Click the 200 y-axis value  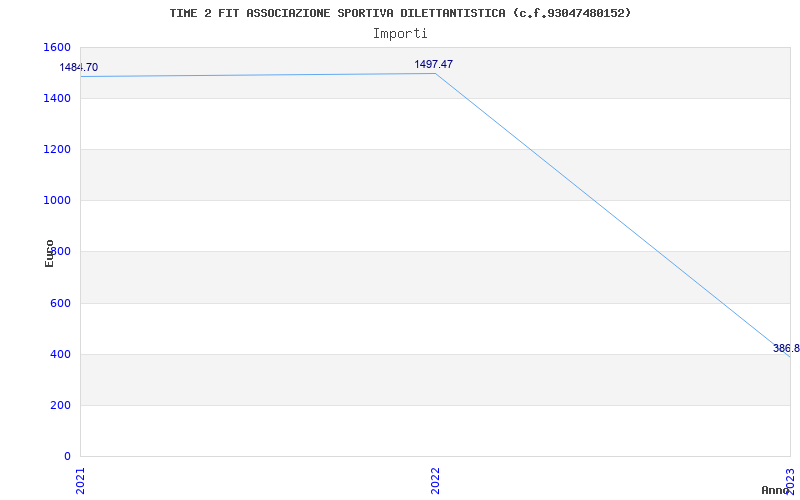[60, 405]
